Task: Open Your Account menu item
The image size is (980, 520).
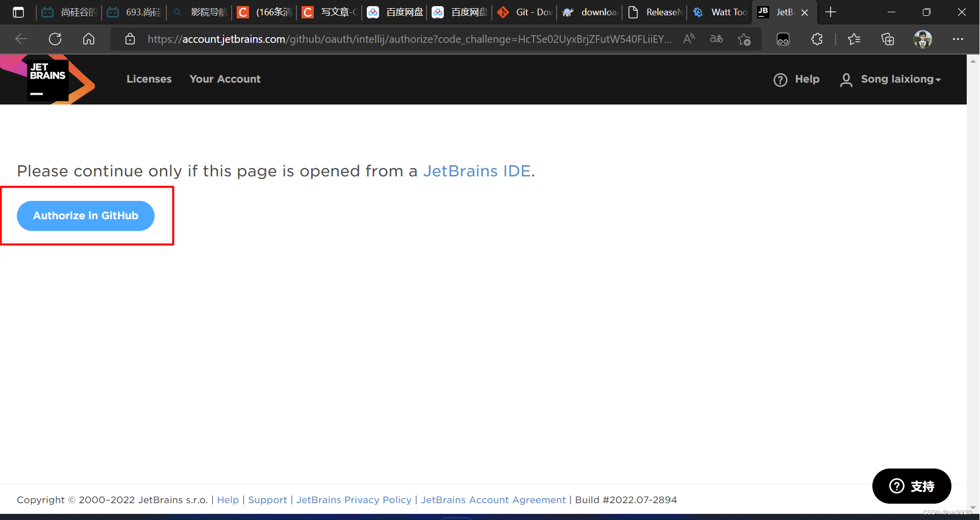Action: pyautogui.click(x=225, y=79)
